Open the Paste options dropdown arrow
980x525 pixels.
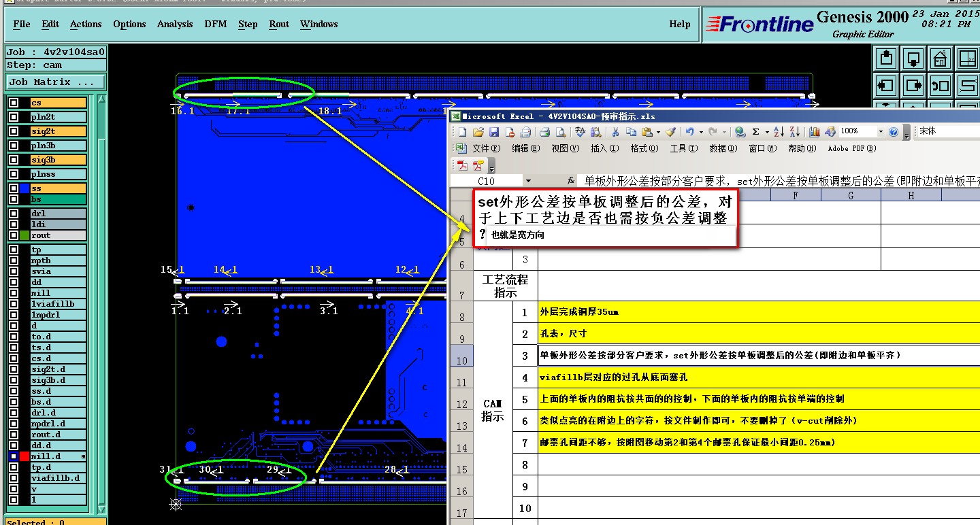point(657,132)
